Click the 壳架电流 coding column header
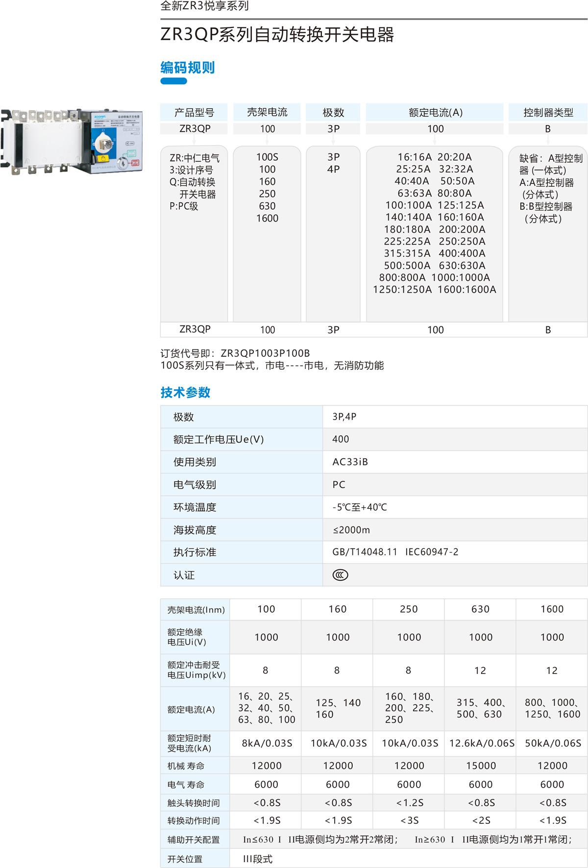 coord(267,112)
